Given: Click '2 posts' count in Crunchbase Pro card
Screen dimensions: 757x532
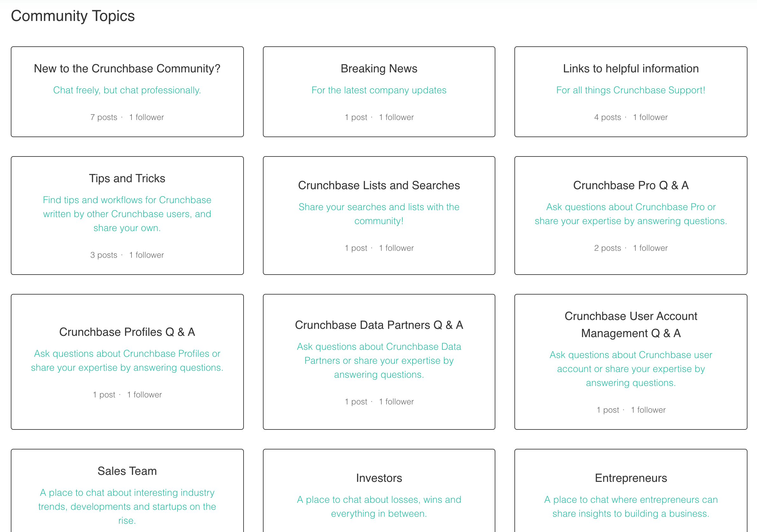Looking at the screenshot, I should (608, 248).
